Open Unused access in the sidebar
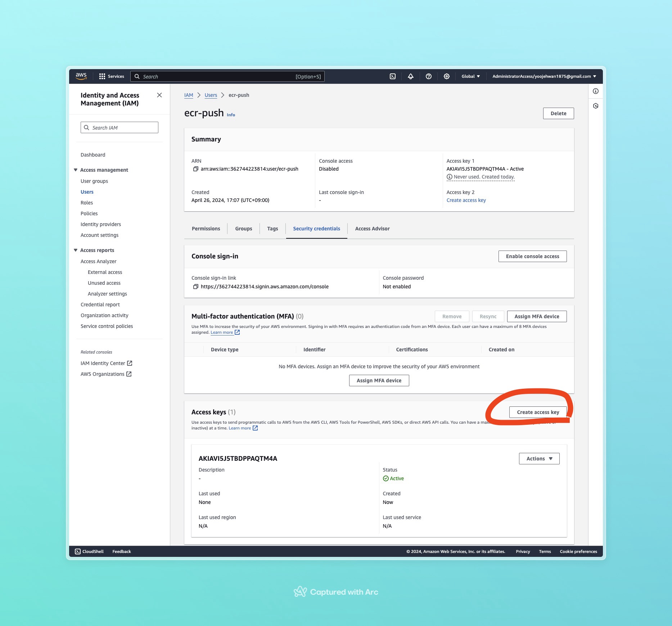672x626 pixels. click(x=104, y=283)
